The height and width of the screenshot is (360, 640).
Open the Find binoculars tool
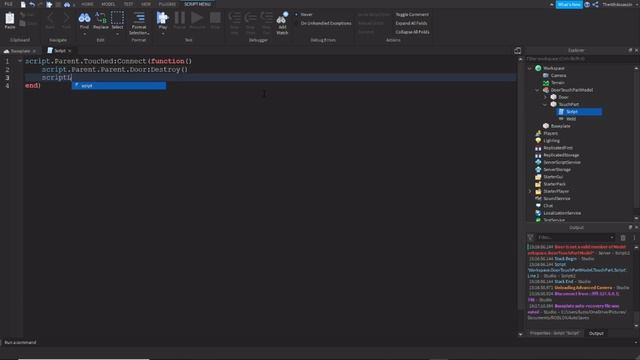tap(84, 18)
